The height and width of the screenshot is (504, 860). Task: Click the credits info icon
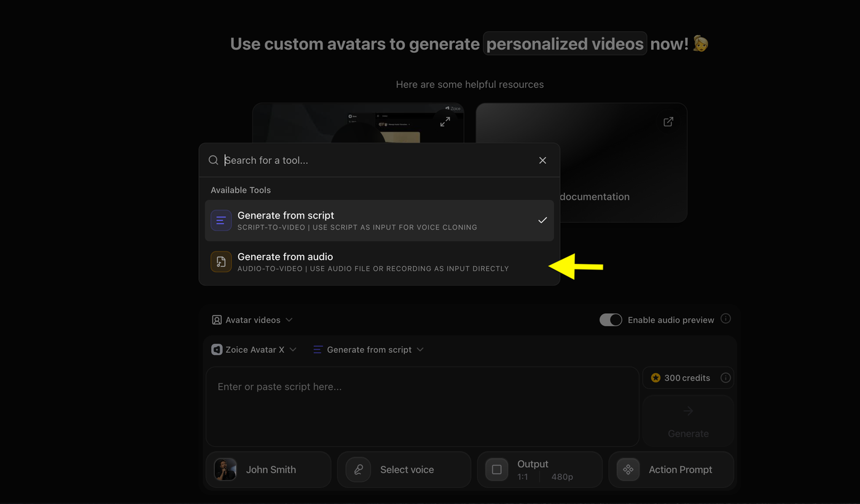[x=725, y=378]
